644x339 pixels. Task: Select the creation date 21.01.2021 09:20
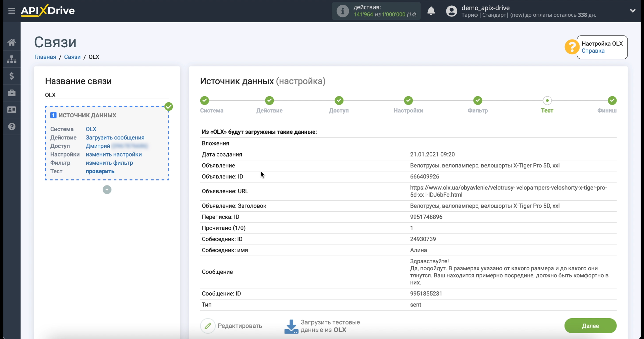coord(432,155)
